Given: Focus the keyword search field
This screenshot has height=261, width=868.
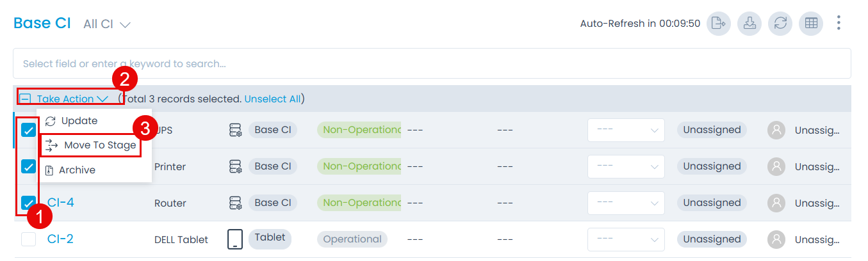Looking at the screenshot, I should tap(432, 64).
